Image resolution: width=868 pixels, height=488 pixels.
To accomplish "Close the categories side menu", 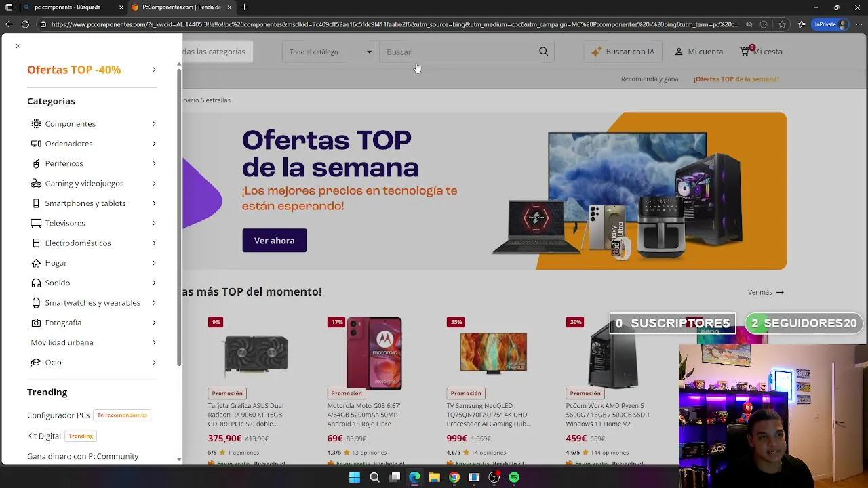I will coord(18,46).
